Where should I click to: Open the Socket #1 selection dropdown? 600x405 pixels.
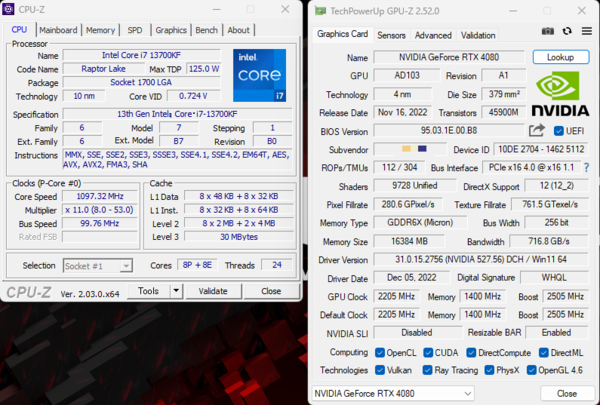point(98,266)
